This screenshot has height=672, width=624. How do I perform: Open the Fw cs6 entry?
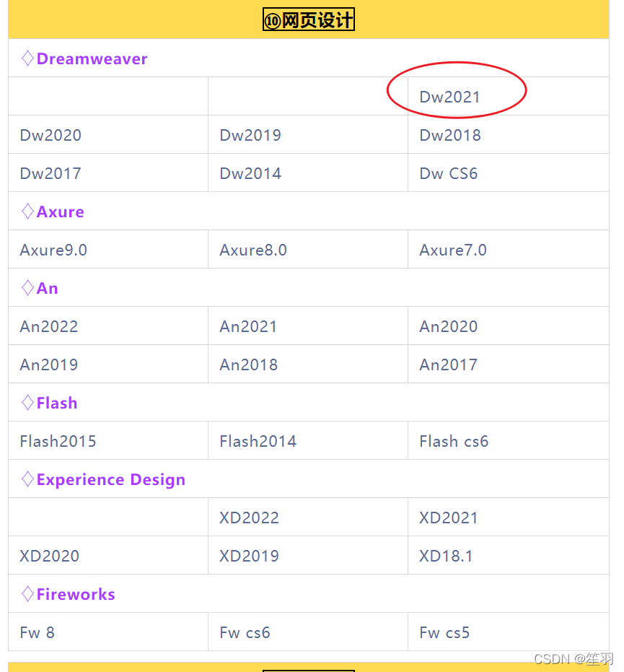coord(245,632)
